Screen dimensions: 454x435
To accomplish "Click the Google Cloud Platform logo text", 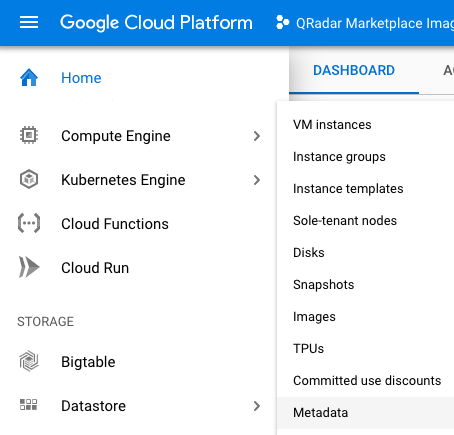I will [x=156, y=23].
